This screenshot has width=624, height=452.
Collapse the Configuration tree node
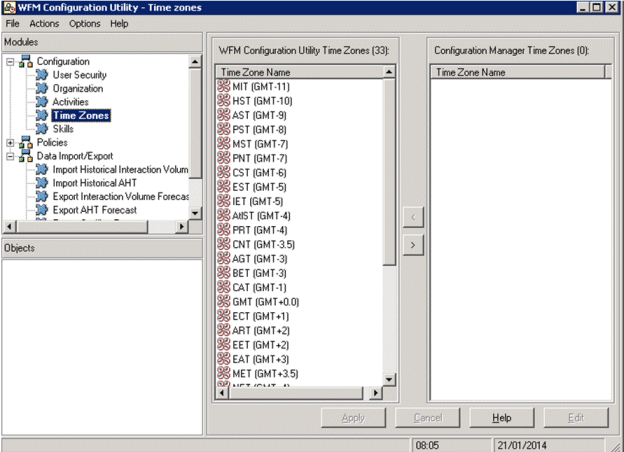click(x=10, y=62)
